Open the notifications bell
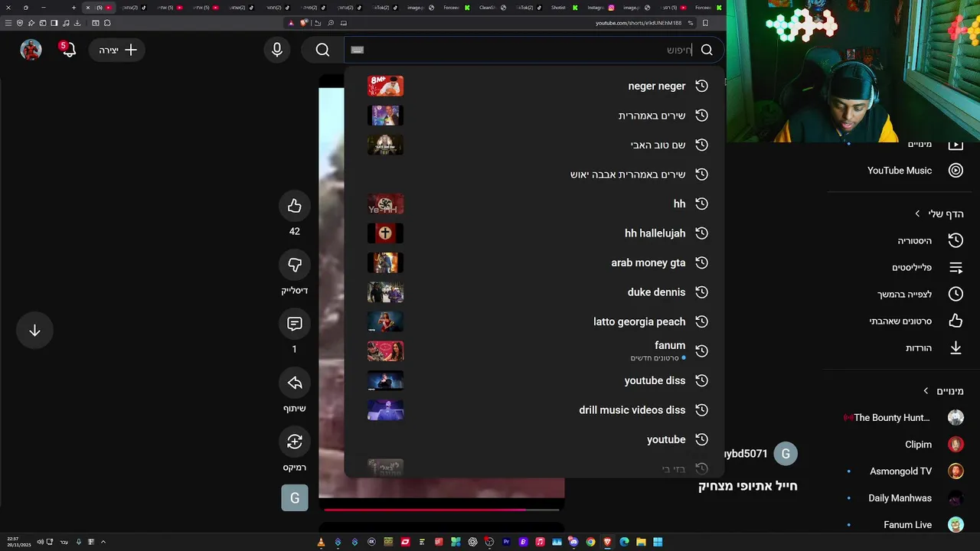980x551 pixels. [67, 50]
